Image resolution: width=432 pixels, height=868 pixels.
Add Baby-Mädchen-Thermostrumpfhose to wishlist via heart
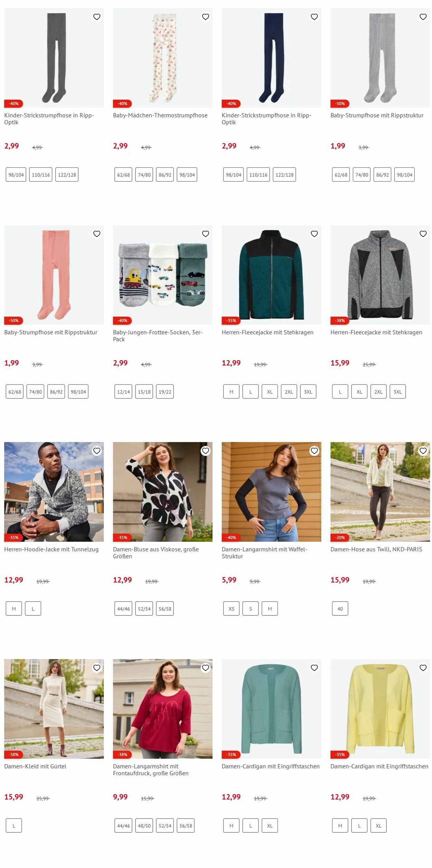pyautogui.click(x=206, y=17)
